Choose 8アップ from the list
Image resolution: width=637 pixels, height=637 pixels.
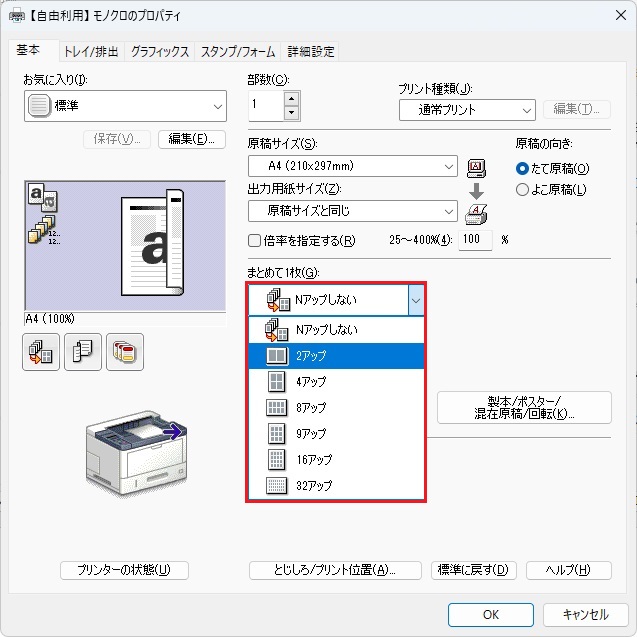336,407
